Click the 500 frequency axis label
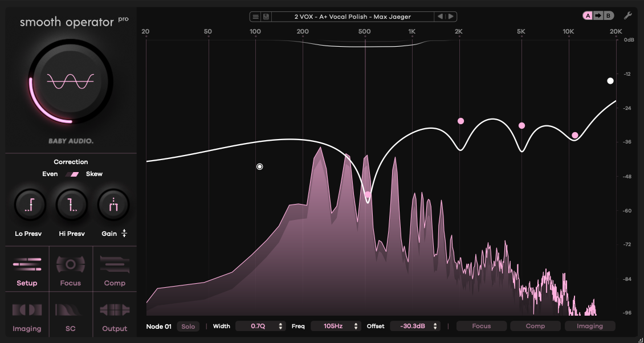The width and height of the screenshot is (644, 343). [365, 32]
